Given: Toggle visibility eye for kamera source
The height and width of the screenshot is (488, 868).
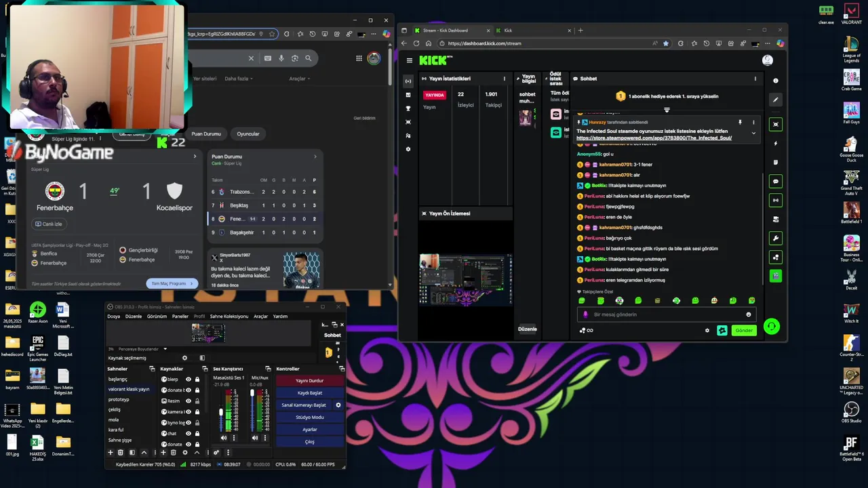Looking at the screenshot, I should pyautogui.click(x=189, y=412).
